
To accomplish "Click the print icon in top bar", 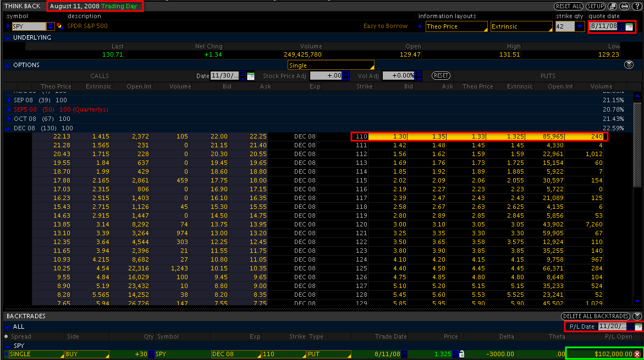I will coord(624,6).
